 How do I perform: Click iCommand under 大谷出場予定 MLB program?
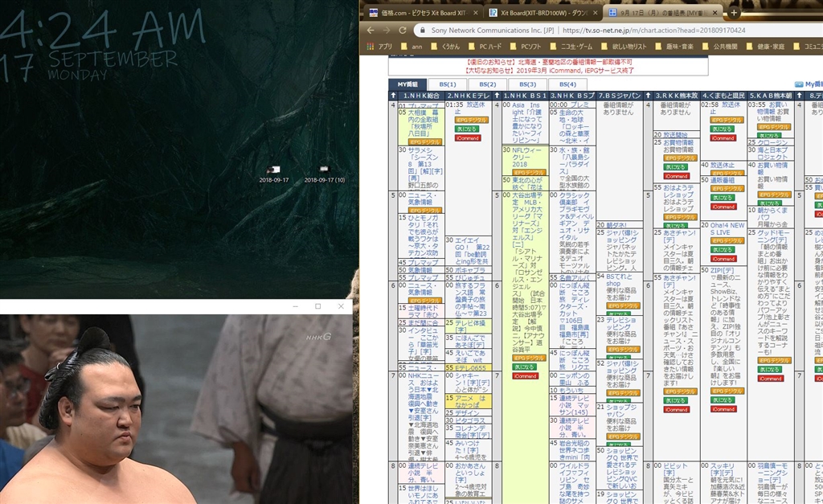(x=525, y=376)
